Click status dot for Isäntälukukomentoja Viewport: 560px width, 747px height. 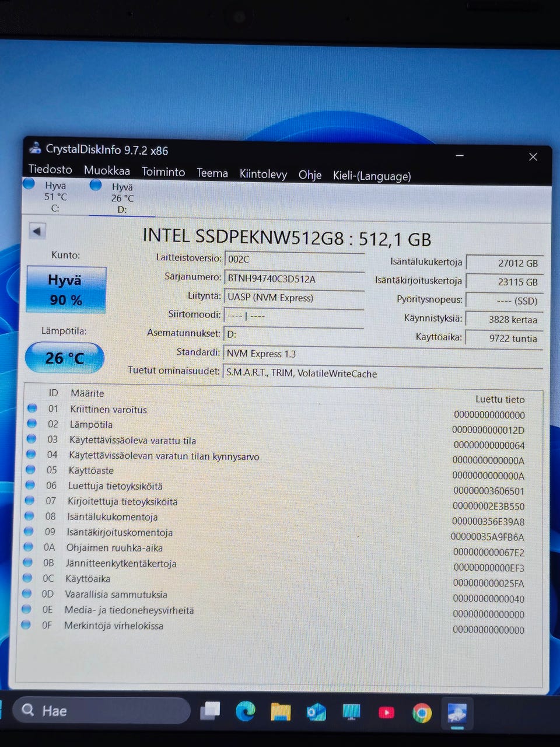29,516
